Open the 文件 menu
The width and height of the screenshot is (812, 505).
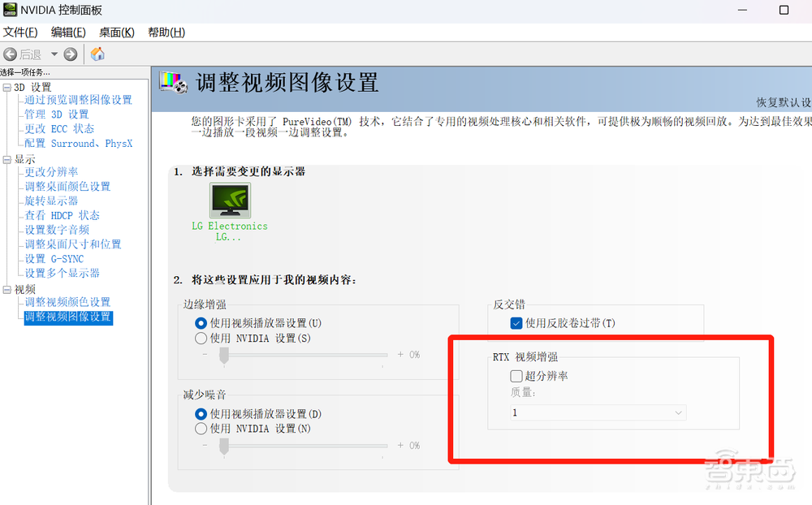click(20, 32)
